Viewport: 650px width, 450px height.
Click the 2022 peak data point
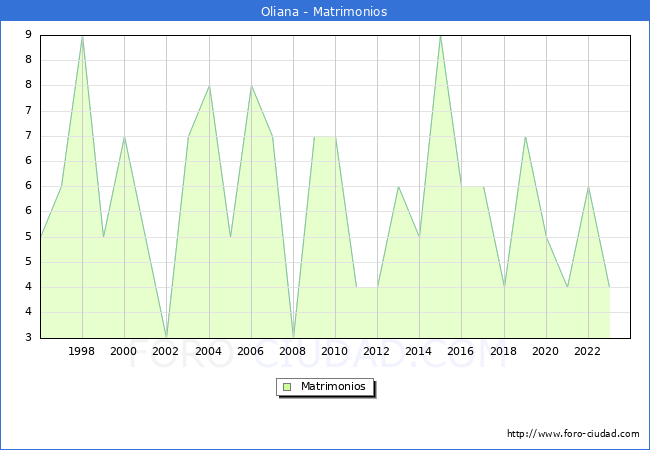[x=588, y=187]
